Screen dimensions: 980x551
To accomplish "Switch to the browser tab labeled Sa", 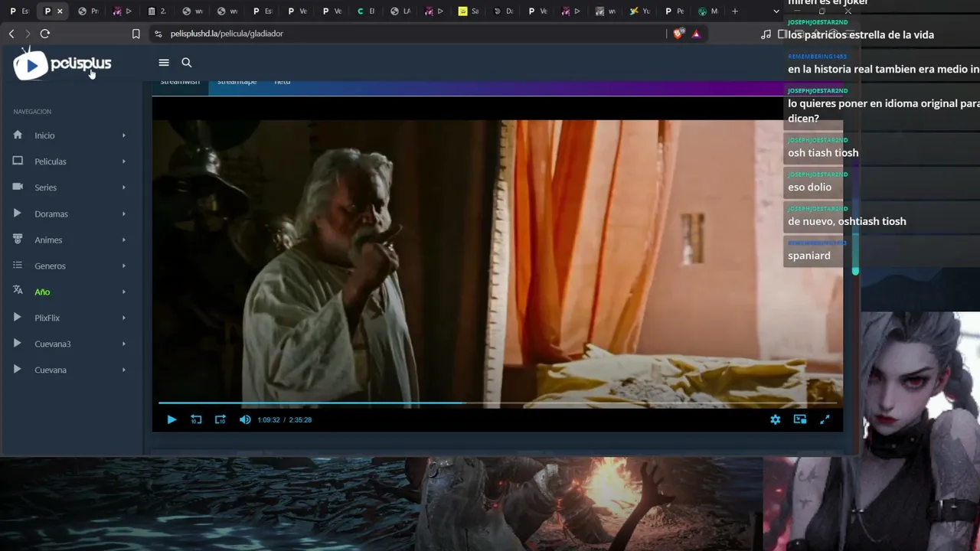I will [469, 11].
